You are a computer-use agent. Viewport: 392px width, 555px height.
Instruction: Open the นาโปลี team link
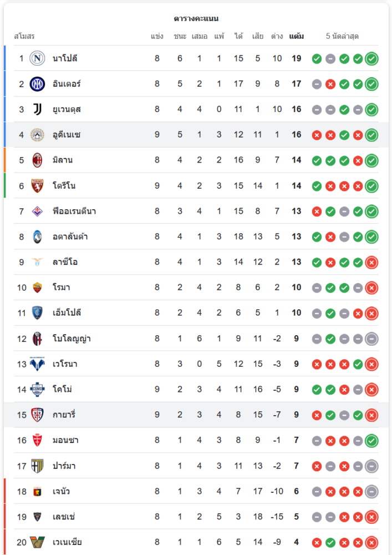[x=65, y=58]
